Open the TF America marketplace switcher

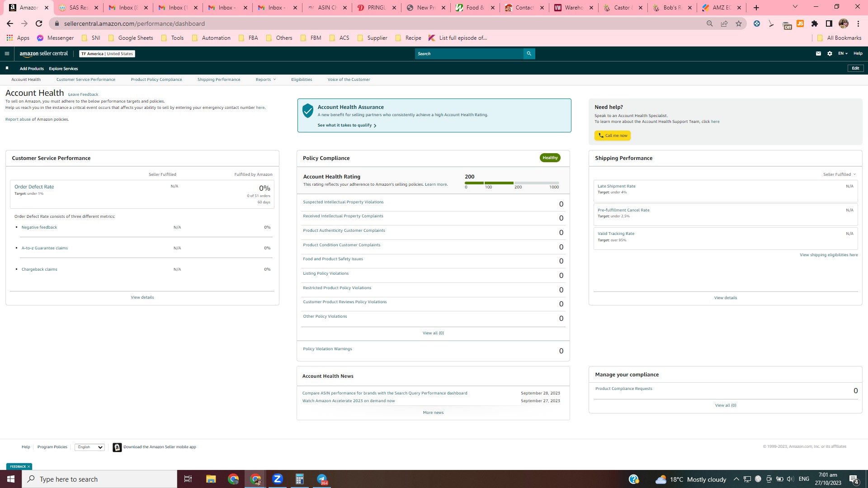[107, 54]
